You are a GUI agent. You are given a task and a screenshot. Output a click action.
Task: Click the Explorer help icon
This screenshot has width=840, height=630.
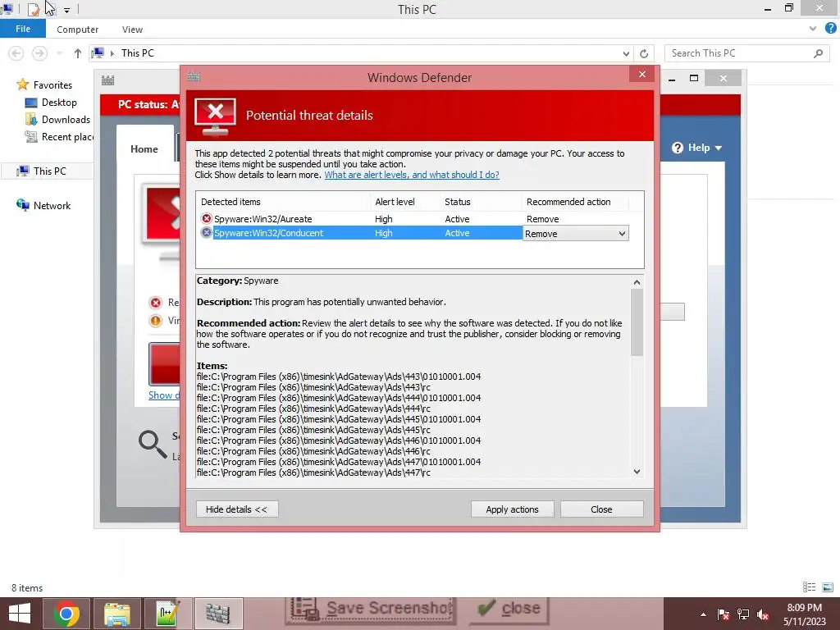point(831,29)
